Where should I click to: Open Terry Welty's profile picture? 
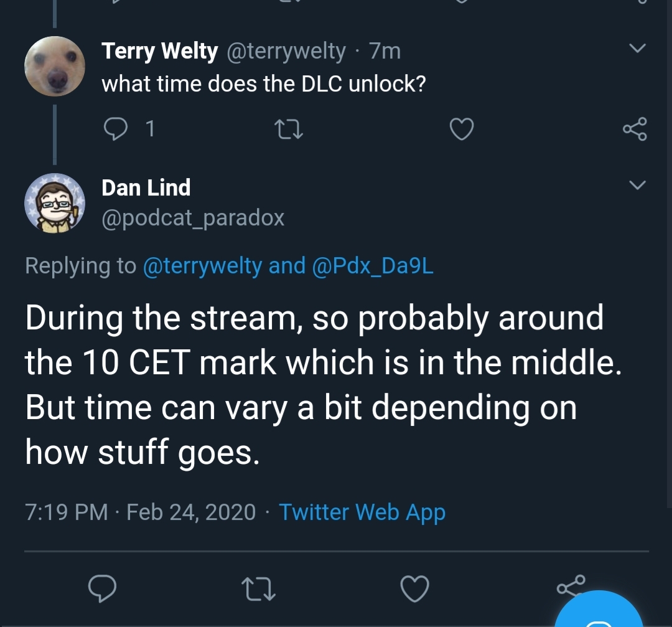[54, 66]
